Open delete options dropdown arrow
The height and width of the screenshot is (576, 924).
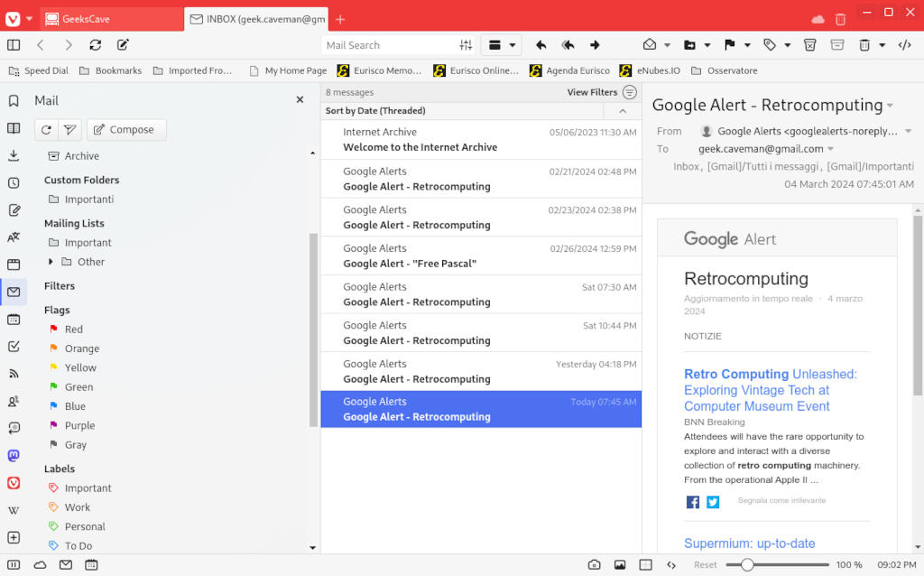[882, 45]
